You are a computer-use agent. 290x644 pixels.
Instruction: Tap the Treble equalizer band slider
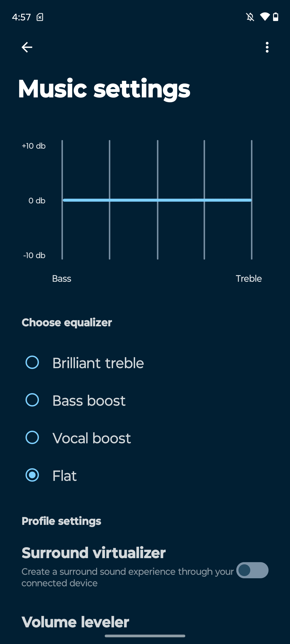point(252,200)
